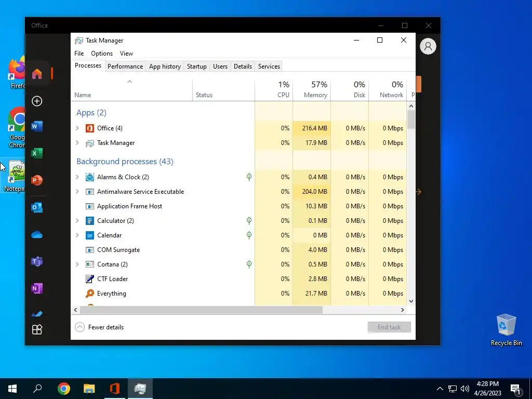Sort processes by Disk column
Image resolution: width=532 pixels, height=399 pixels.
coord(350,90)
